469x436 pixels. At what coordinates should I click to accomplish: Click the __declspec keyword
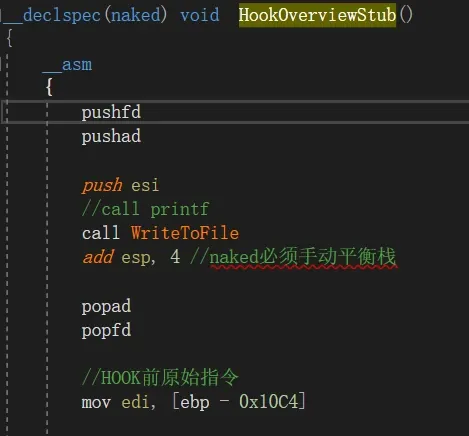(52, 16)
